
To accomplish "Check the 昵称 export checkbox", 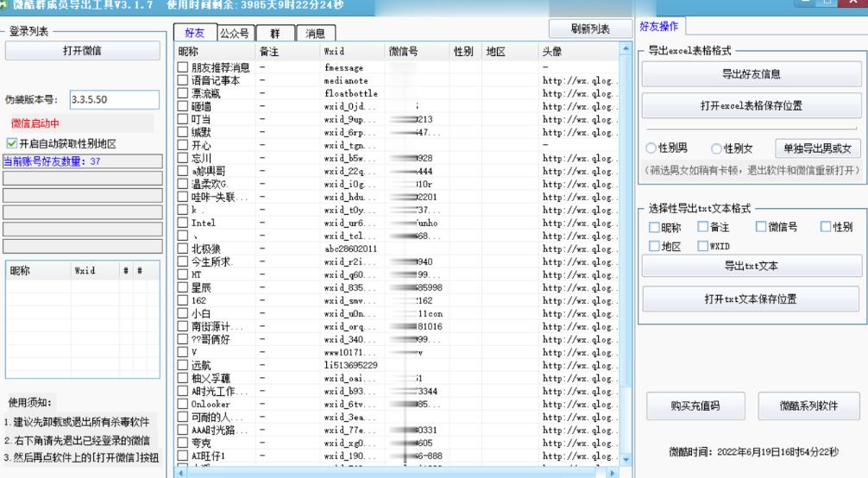I will point(654,227).
